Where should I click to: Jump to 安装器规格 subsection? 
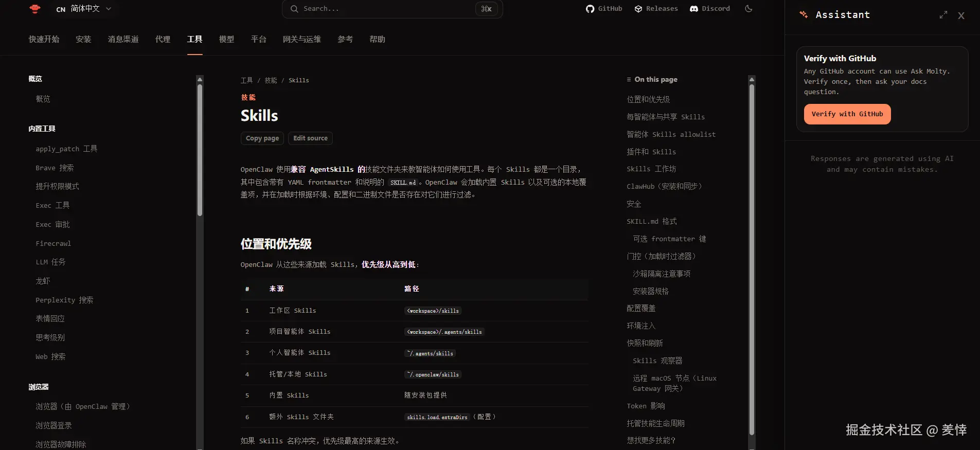click(x=651, y=291)
